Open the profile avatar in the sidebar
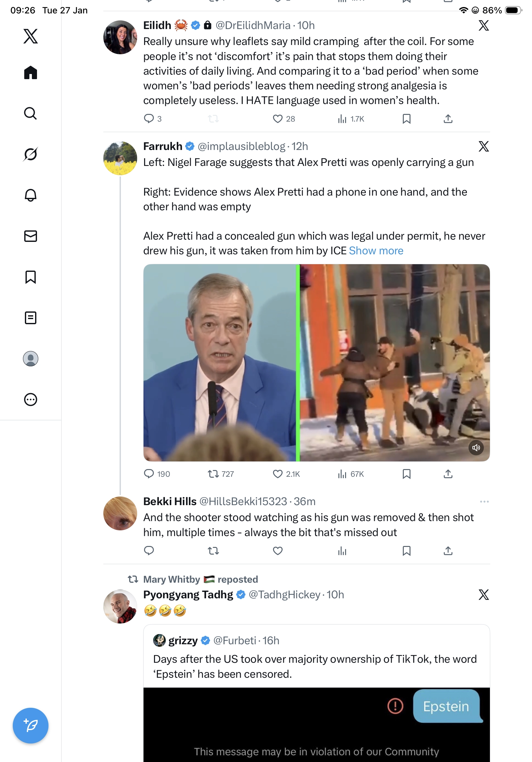532x762 pixels. click(x=31, y=358)
